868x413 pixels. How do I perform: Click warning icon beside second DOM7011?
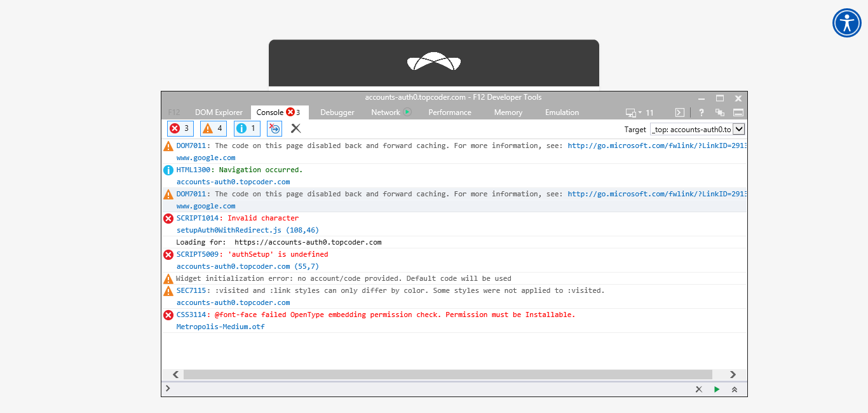click(168, 194)
